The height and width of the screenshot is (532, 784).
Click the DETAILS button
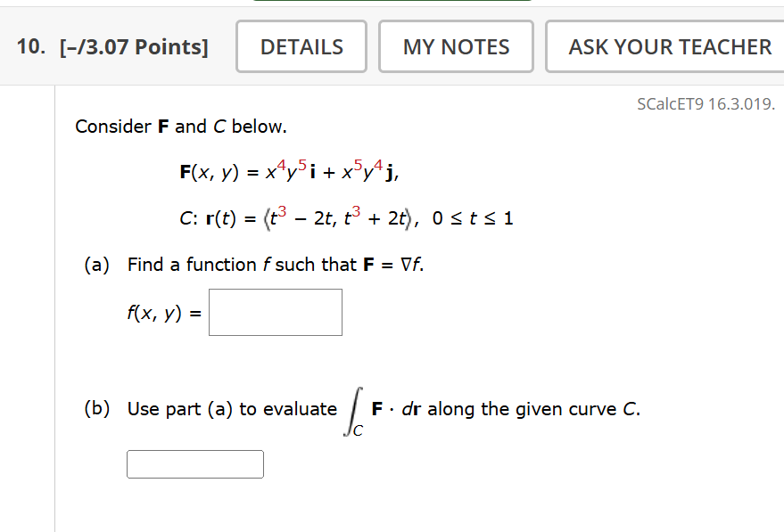(x=301, y=46)
